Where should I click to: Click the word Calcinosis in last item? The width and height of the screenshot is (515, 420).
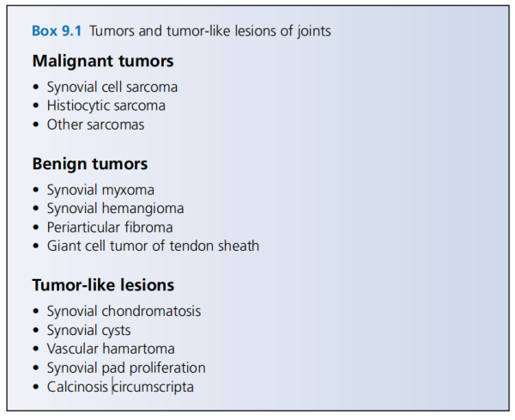click(x=77, y=387)
